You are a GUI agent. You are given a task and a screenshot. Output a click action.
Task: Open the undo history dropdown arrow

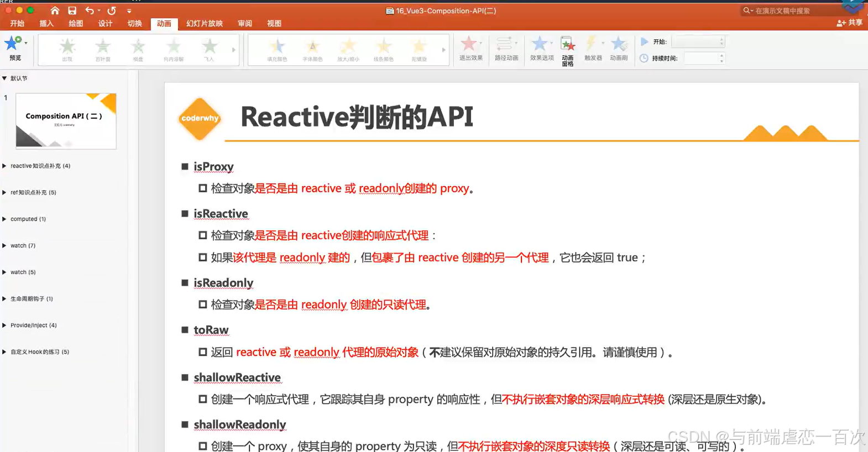pyautogui.click(x=99, y=10)
